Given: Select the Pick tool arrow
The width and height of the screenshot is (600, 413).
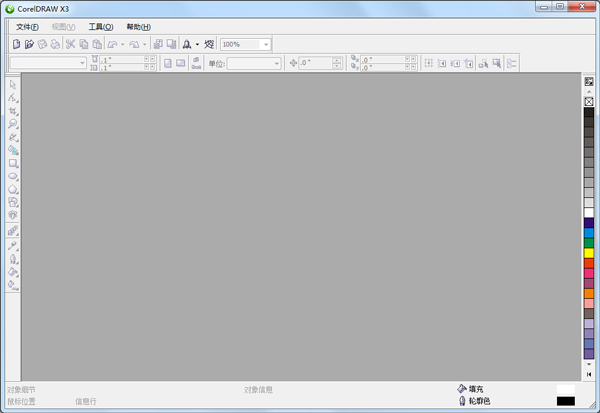Looking at the screenshot, I should tap(13, 85).
